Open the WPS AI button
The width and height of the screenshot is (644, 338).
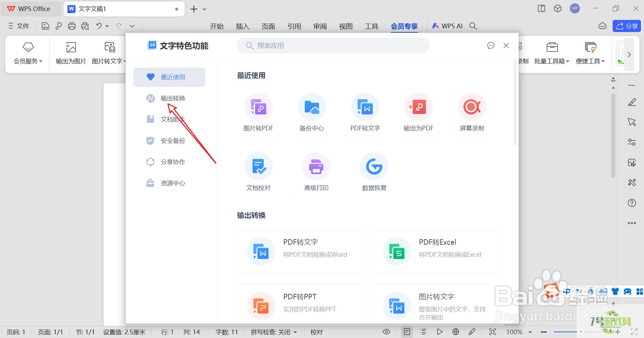coord(447,26)
